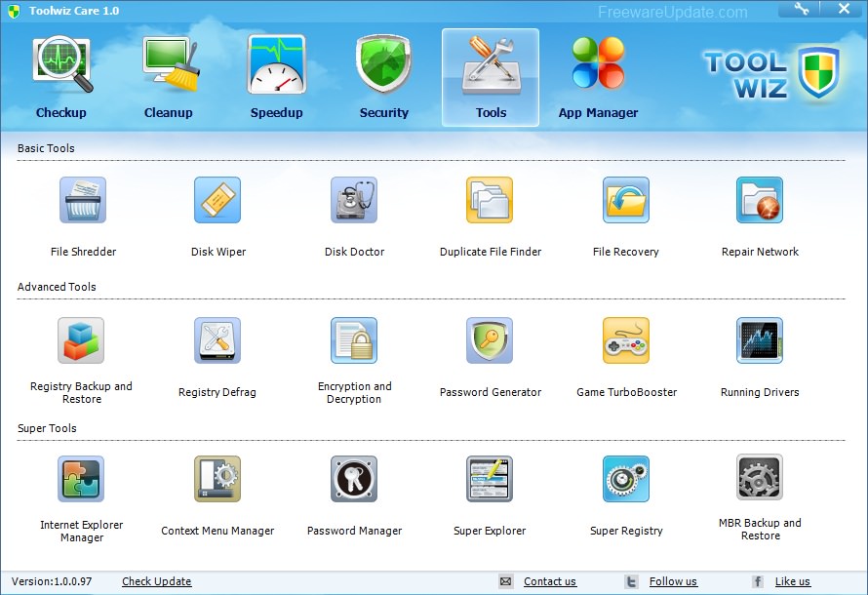The height and width of the screenshot is (595, 868).
Task: Click the Contact us link
Action: [x=550, y=581]
